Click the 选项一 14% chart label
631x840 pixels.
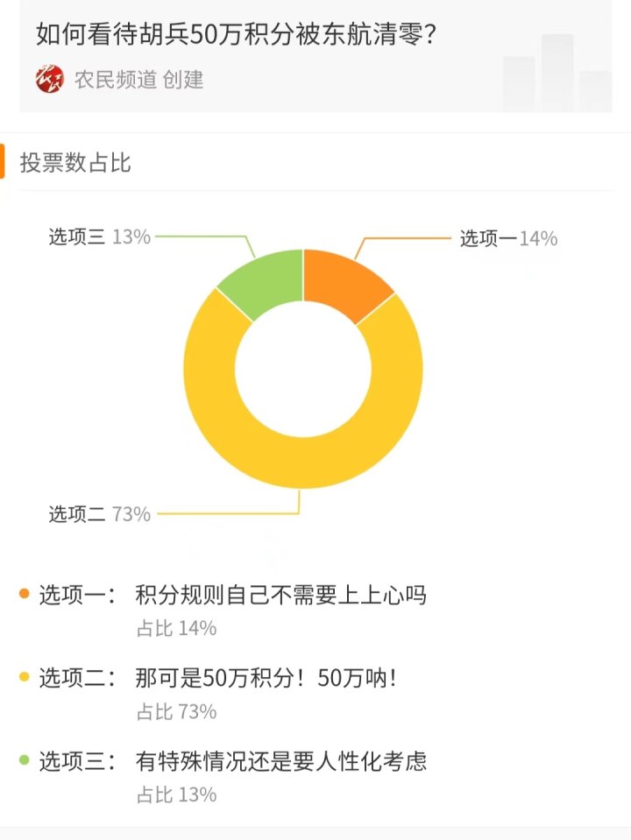(508, 238)
